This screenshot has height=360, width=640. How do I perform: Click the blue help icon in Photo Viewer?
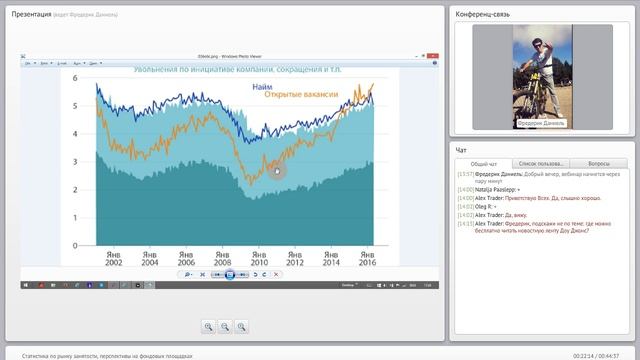pos(435,63)
